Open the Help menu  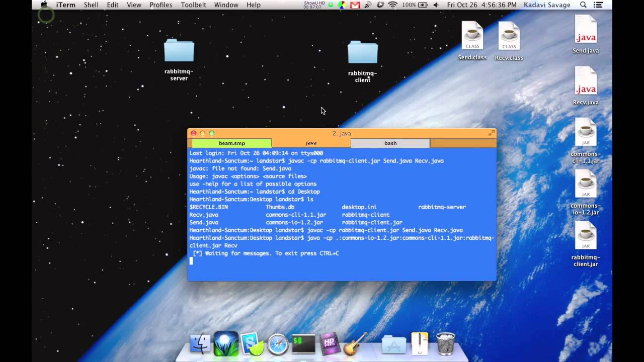pyautogui.click(x=254, y=5)
